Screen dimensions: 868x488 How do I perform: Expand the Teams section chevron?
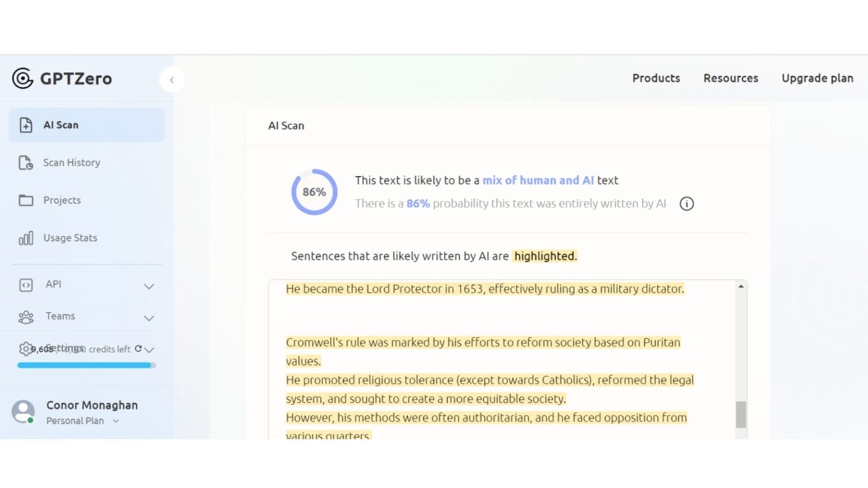point(149,318)
